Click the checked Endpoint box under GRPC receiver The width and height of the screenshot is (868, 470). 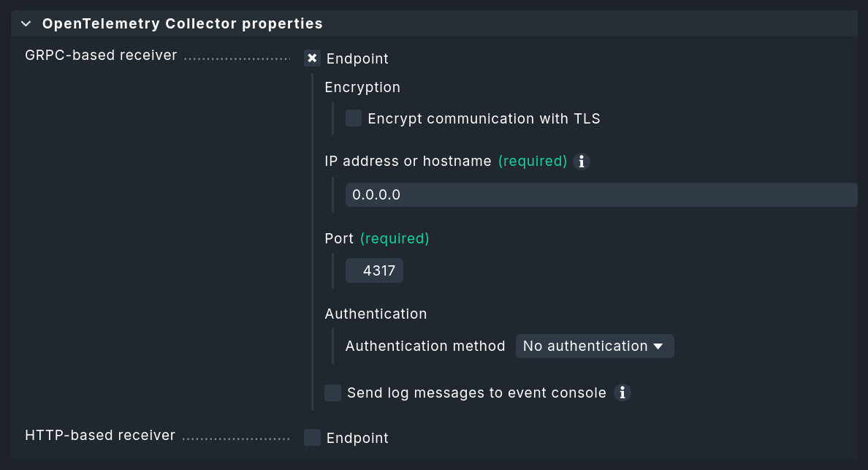click(312, 58)
